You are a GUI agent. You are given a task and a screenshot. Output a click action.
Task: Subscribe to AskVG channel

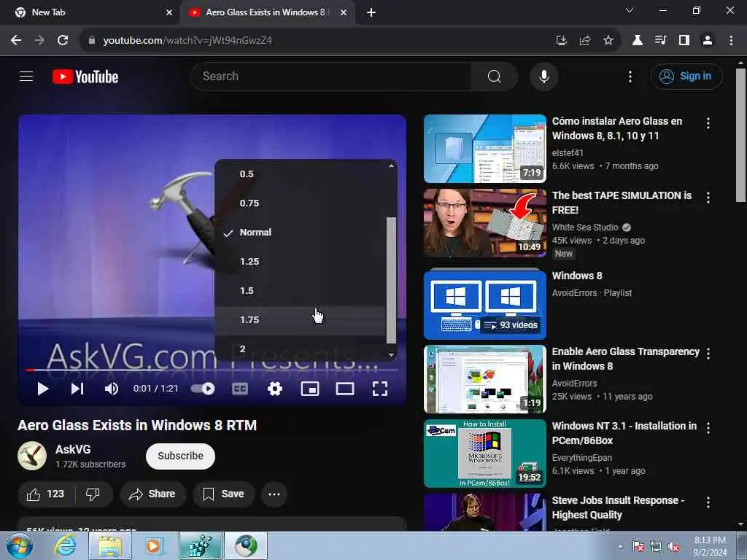point(181,456)
